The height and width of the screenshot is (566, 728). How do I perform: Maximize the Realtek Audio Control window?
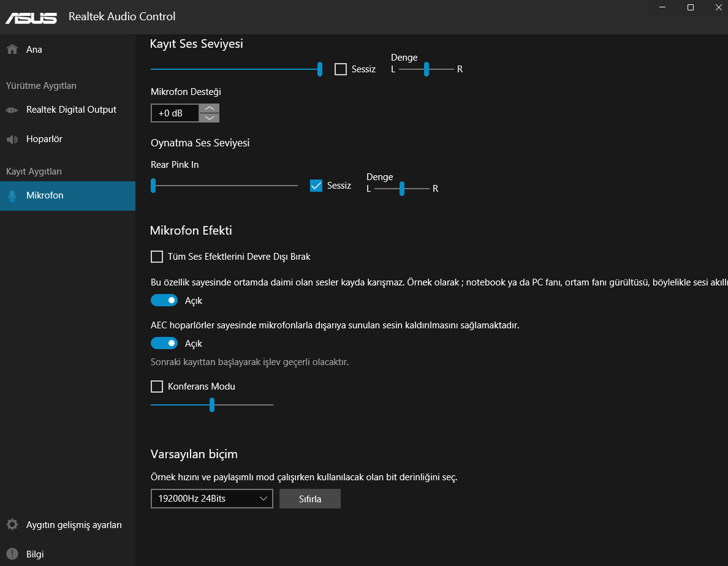coord(691,7)
